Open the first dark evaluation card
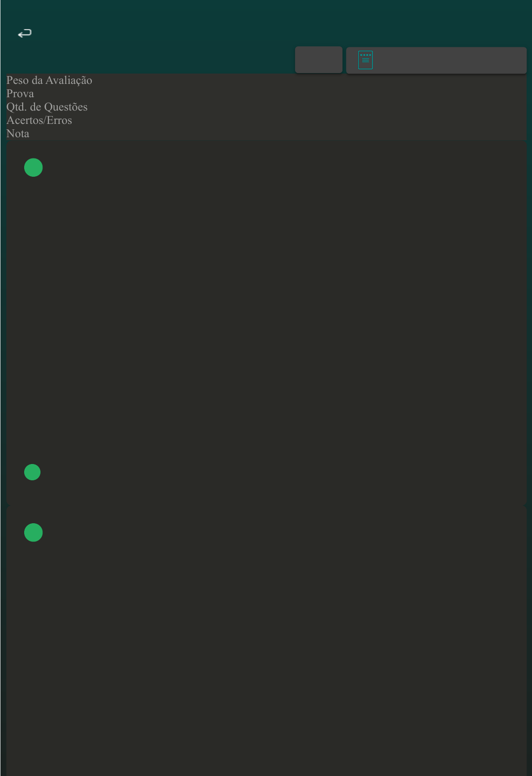 (266, 323)
